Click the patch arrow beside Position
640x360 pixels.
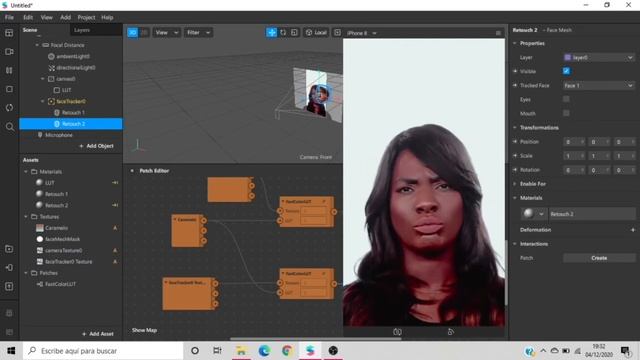pyautogui.click(x=515, y=142)
